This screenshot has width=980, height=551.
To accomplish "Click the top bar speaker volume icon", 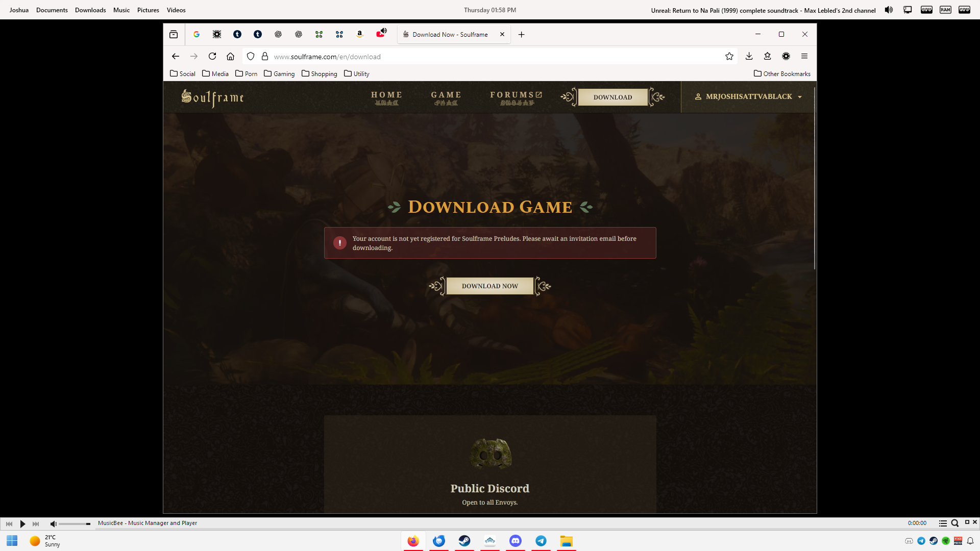I will point(889,10).
